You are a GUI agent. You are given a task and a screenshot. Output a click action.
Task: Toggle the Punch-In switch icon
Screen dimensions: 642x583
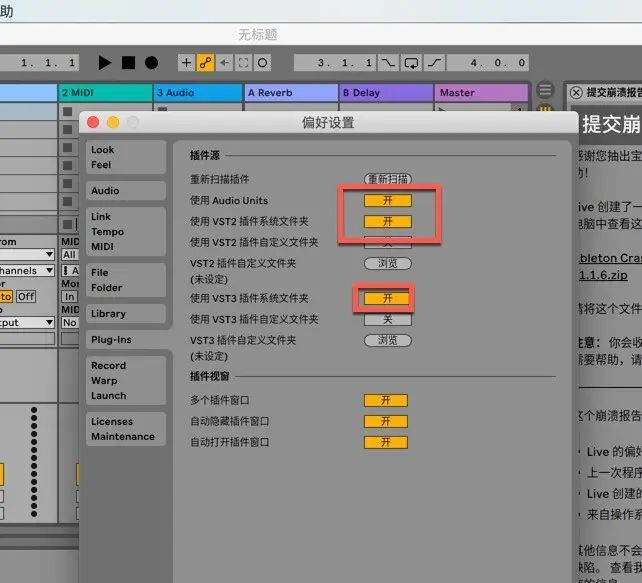pyautogui.click(x=388, y=63)
